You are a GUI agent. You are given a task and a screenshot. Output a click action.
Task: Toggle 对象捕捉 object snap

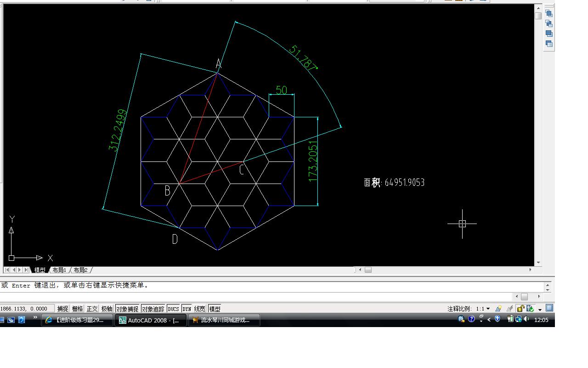127,309
